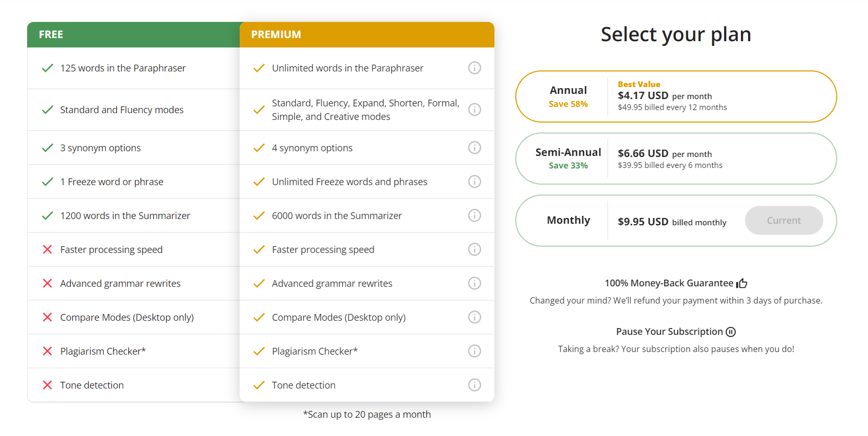Click the footnote about scanning 20 pages monthly
868x436 pixels.
367,414
